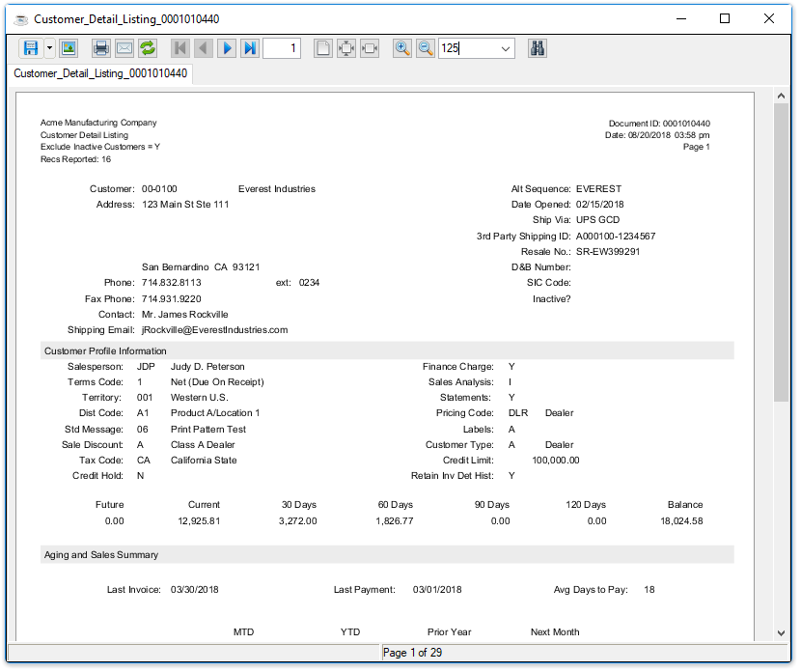Click the Document ID 0001010440 text

coord(659,124)
